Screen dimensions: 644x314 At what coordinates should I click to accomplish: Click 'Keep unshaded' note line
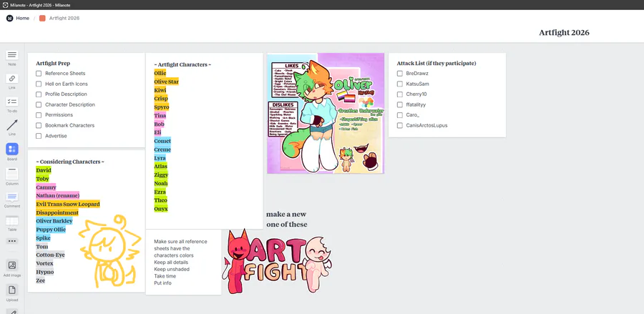click(x=172, y=269)
